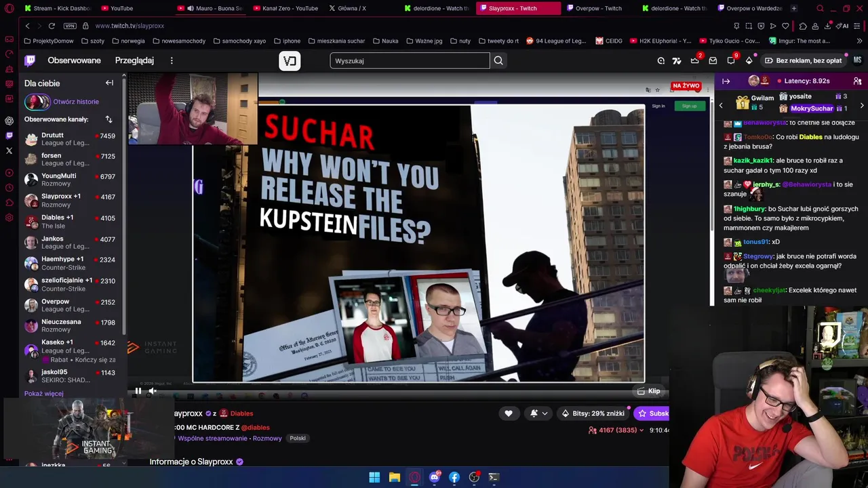Take a snapshot with the browser capture icon

[x=749, y=26]
